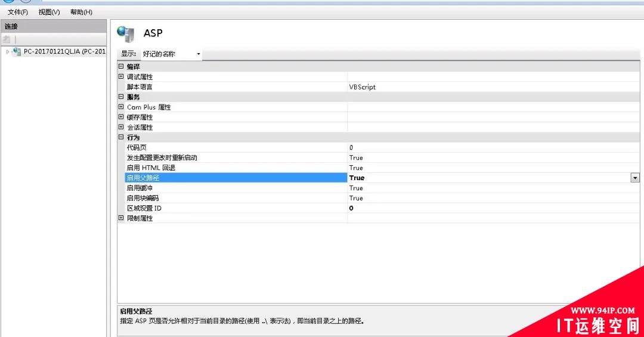Select the highlighted 启用父路径 row

pyautogui.click(x=236, y=178)
